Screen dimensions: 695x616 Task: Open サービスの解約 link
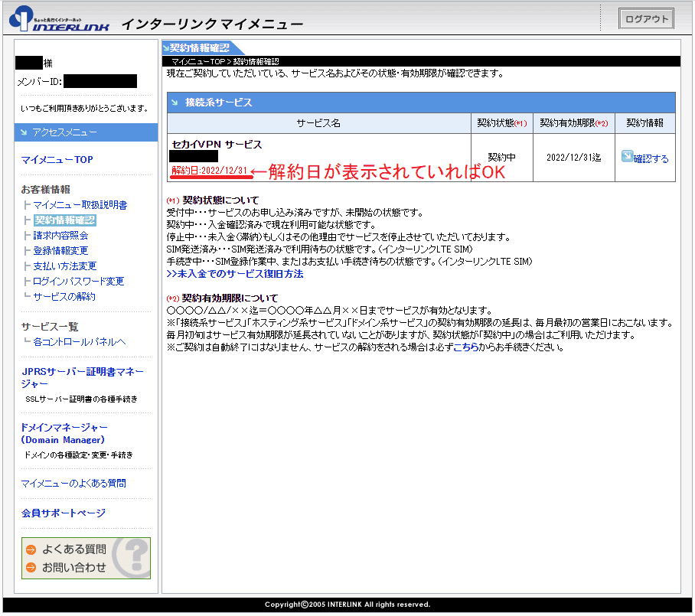coord(64,296)
